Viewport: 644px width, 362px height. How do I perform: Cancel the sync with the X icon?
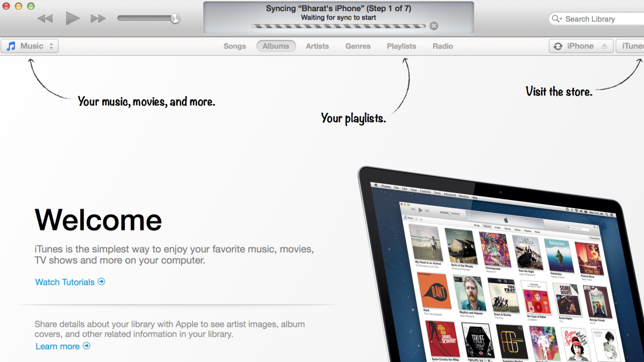tap(433, 26)
